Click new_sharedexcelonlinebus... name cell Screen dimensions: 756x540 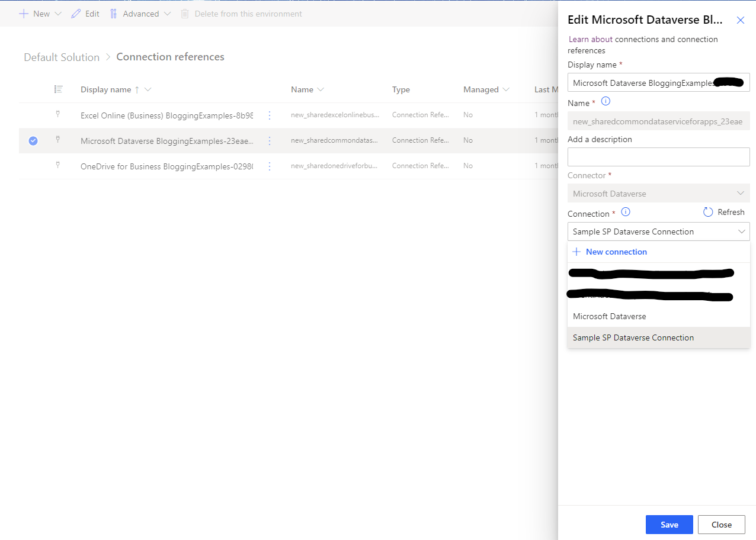coord(335,115)
